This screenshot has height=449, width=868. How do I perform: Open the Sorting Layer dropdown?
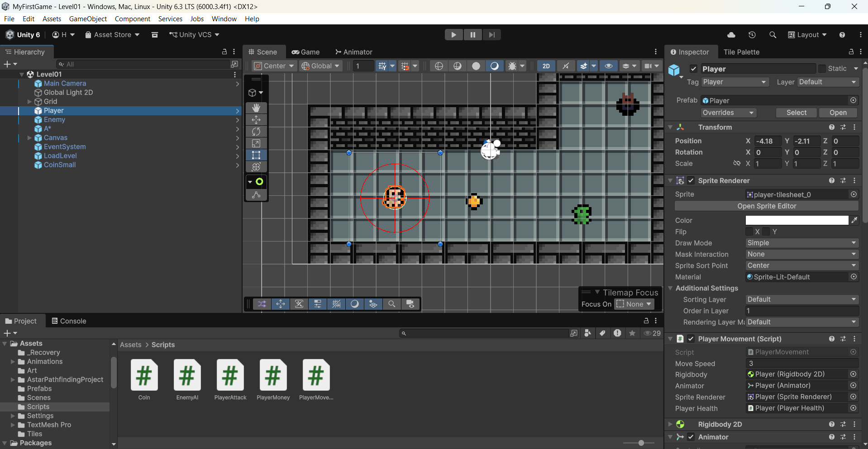[802, 299]
